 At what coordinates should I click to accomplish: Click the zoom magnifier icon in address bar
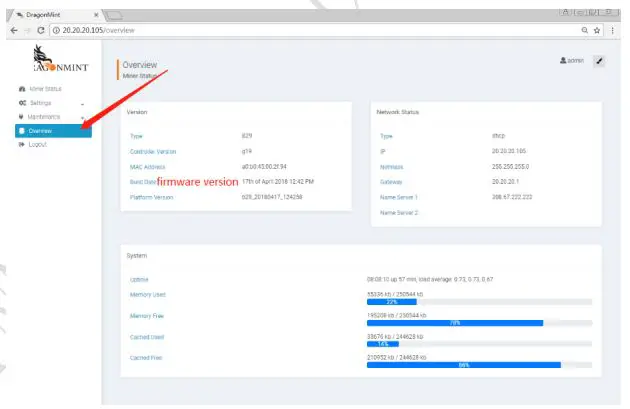(585, 30)
